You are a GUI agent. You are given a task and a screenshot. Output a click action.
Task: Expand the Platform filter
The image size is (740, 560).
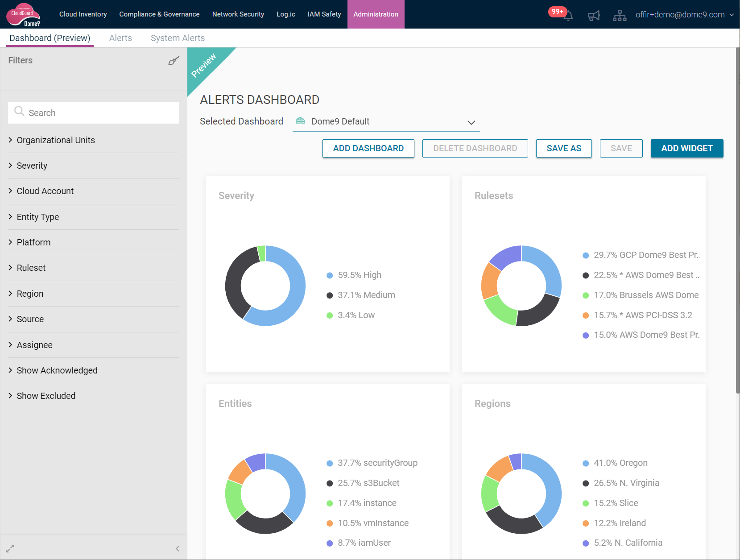[94, 242]
